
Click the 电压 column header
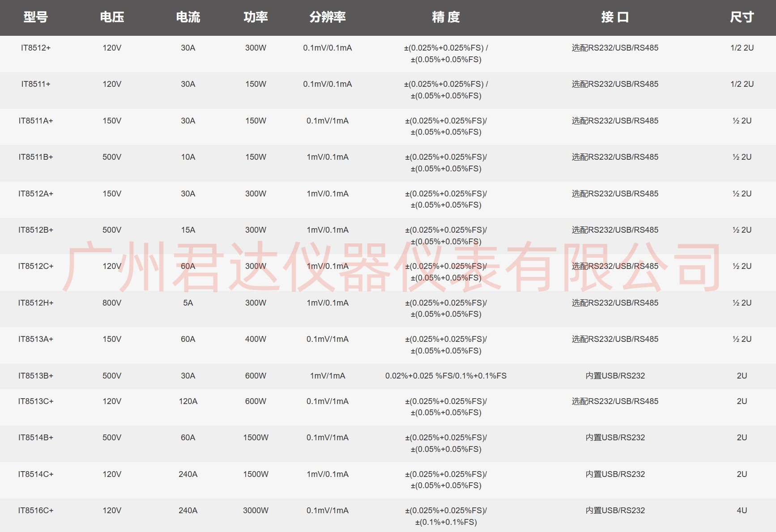(x=112, y=17)
